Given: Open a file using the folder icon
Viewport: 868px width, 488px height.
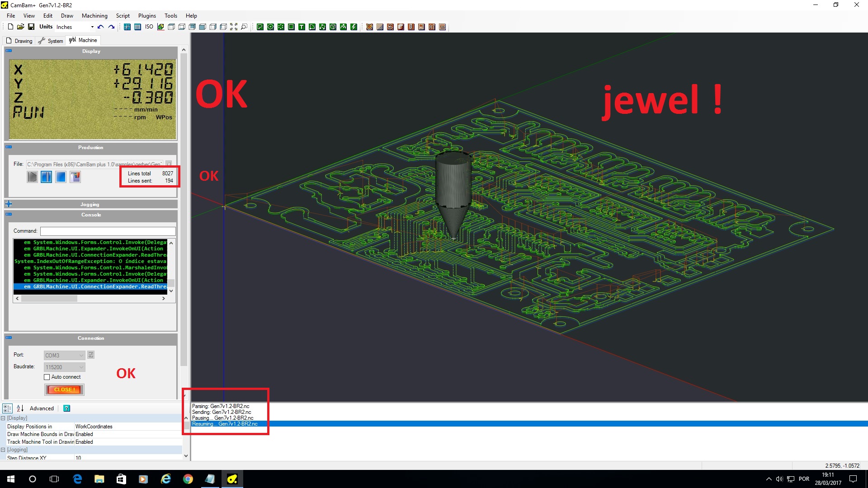Looking at the screenshot, I should tap(21, 27).
